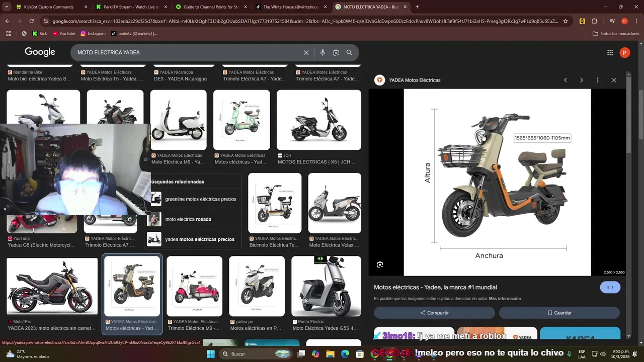Viewport: 644px width, 362px height.
Task: Open the Google apps grid
Action: (x=610, y=52)
